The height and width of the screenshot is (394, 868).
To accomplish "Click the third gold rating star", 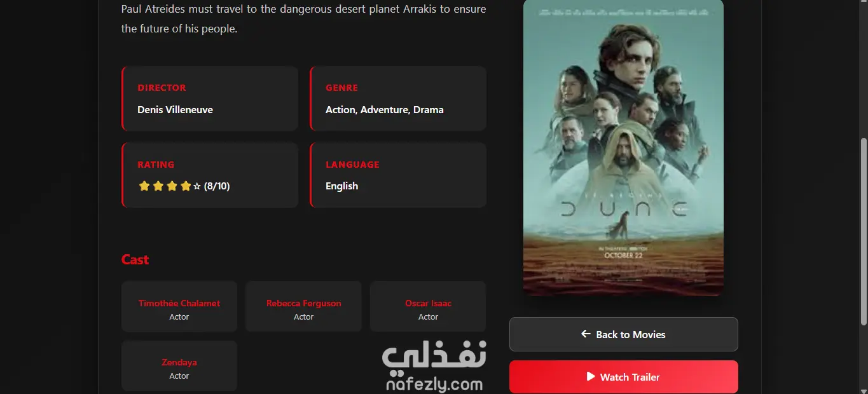I will (172, 186).
